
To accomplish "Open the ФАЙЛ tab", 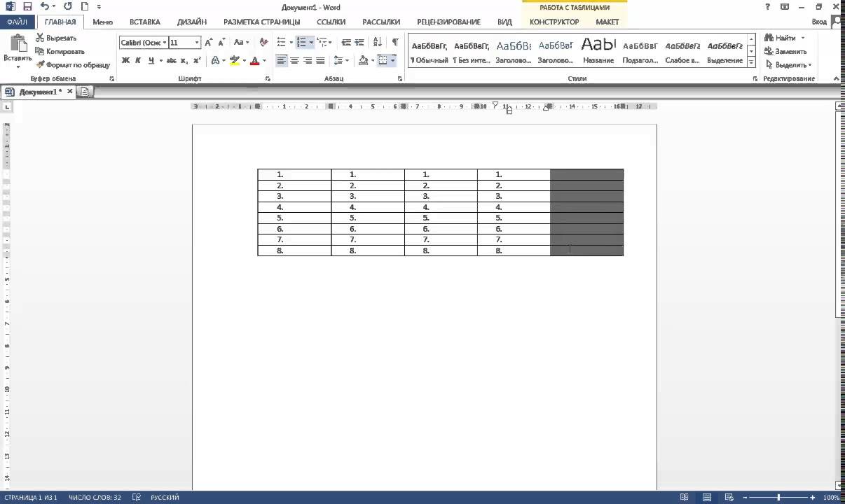I will (18, 22).
